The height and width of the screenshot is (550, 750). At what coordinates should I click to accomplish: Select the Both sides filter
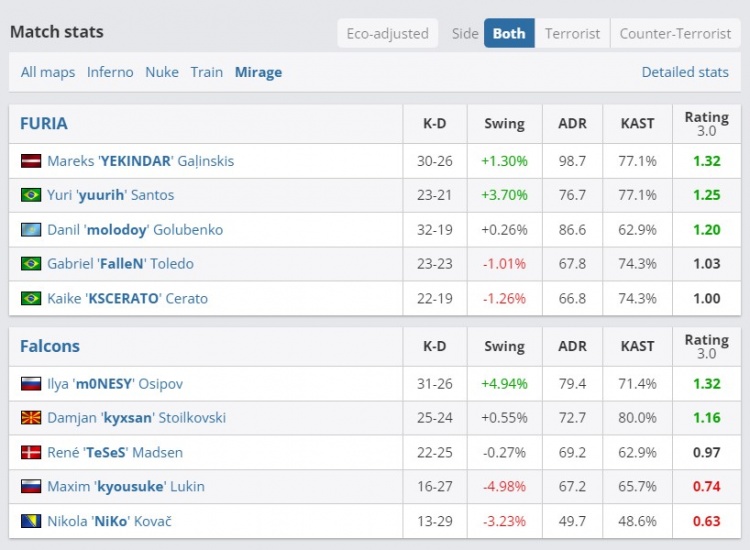click(x=509, y=33)
